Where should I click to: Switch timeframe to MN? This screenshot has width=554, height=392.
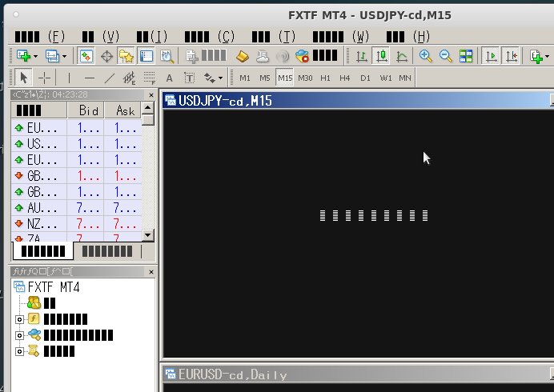[405, 78]
